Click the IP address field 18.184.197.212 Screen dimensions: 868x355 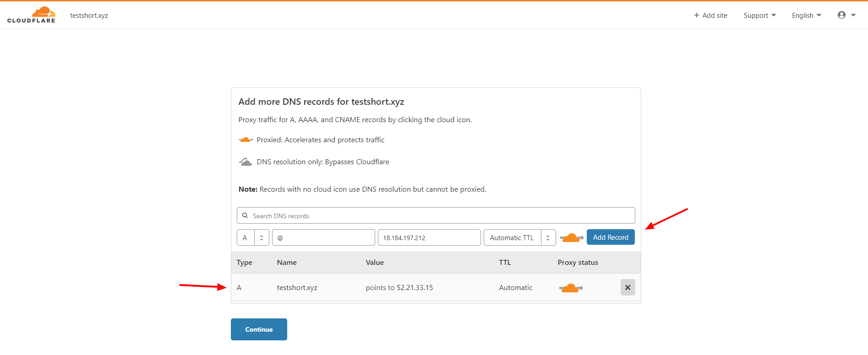pyautogui.click(x=429, y=237)
